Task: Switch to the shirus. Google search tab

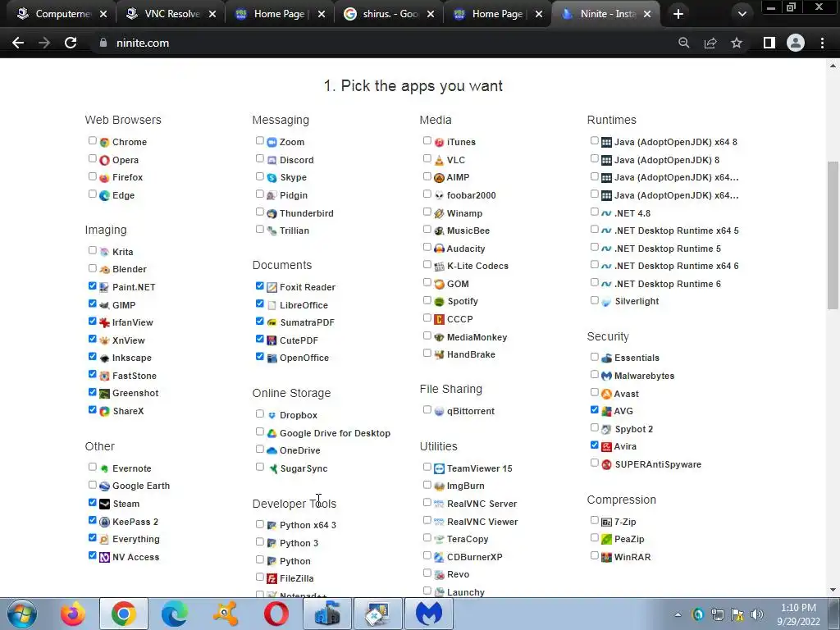Action: point(389,14)
